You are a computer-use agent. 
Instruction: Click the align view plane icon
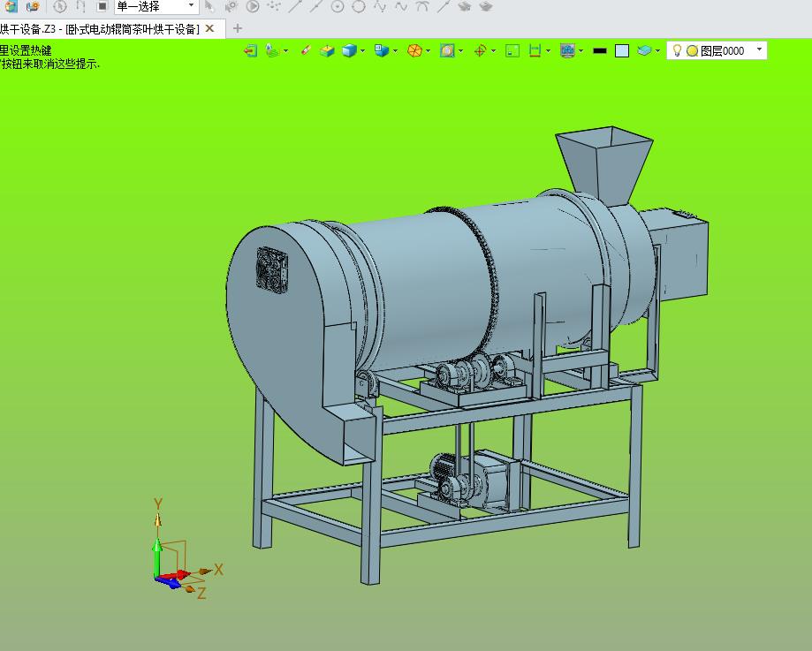272,50
